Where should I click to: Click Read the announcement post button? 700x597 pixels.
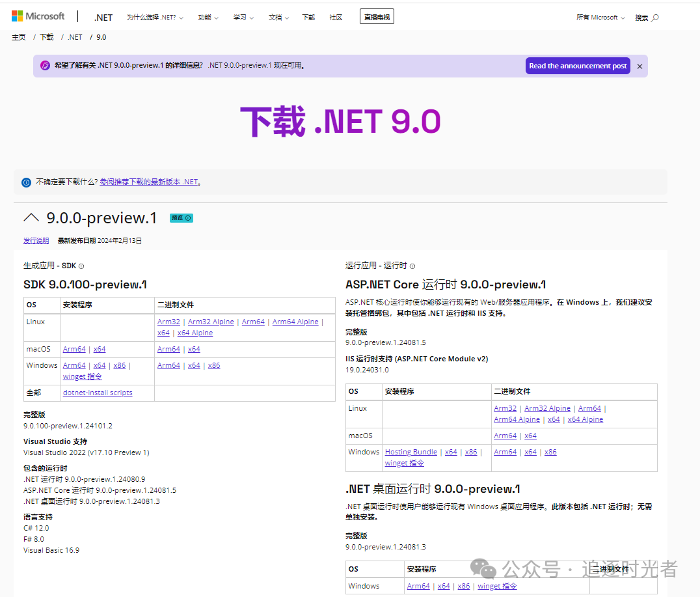pos(578,66)
